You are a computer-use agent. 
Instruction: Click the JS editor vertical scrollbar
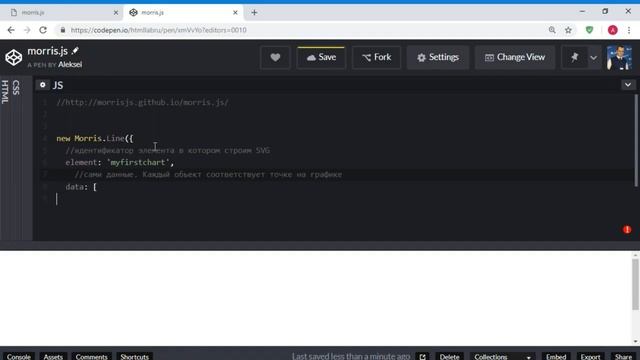(636, 141)
